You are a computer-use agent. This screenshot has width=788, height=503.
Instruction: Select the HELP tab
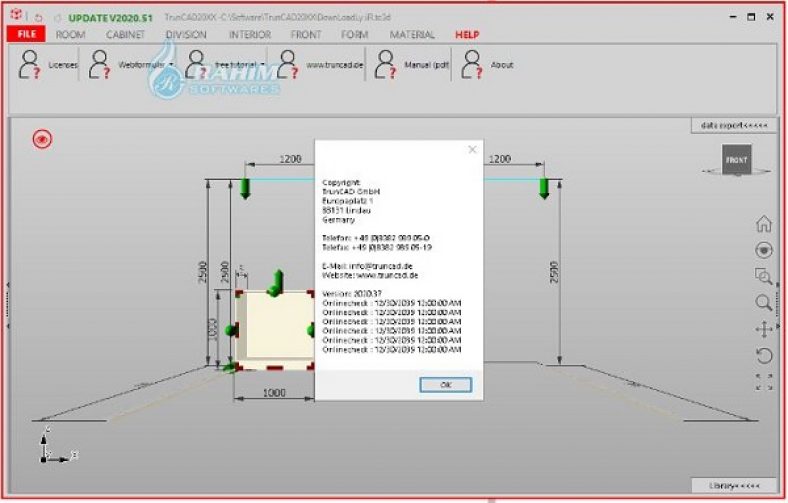click(467, 35)
